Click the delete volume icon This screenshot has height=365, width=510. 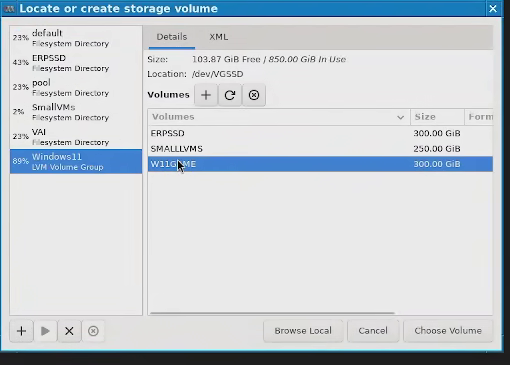[x=254, y=95]
